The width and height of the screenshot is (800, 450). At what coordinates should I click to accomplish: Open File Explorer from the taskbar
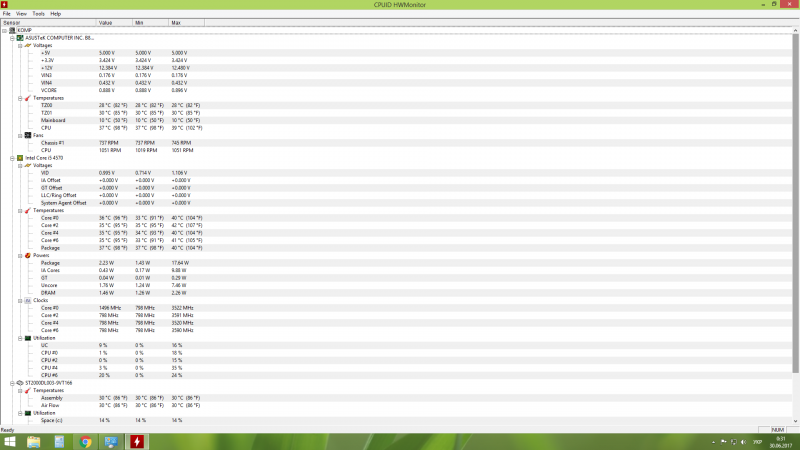point(34,441)
